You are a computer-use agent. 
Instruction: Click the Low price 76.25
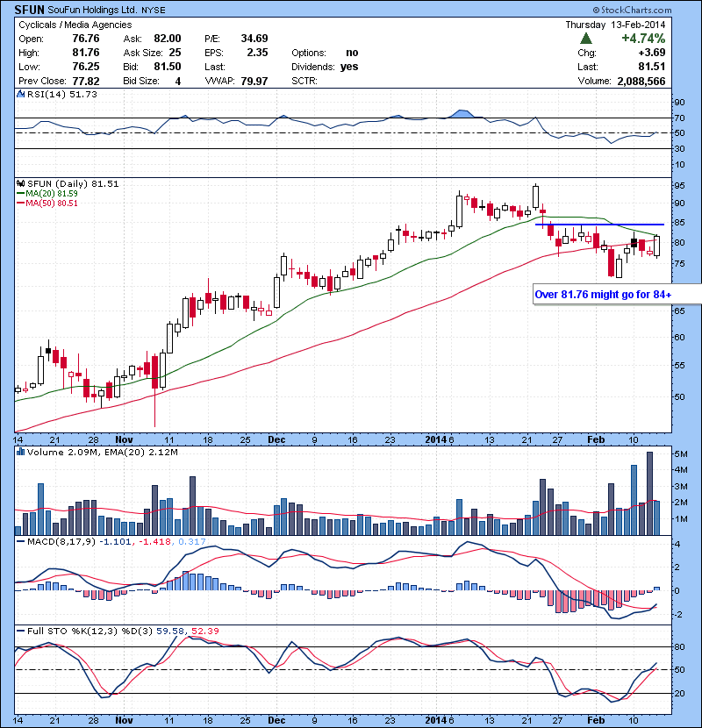[86, 67]
